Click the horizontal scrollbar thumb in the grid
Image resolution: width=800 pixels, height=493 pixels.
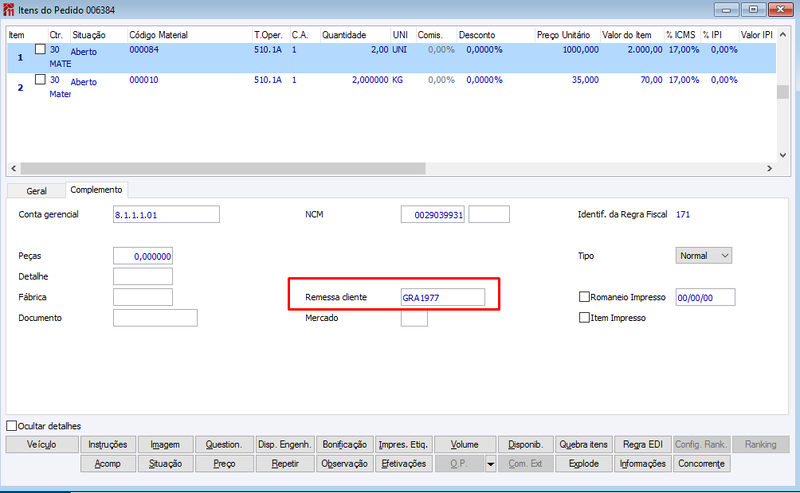223,168
